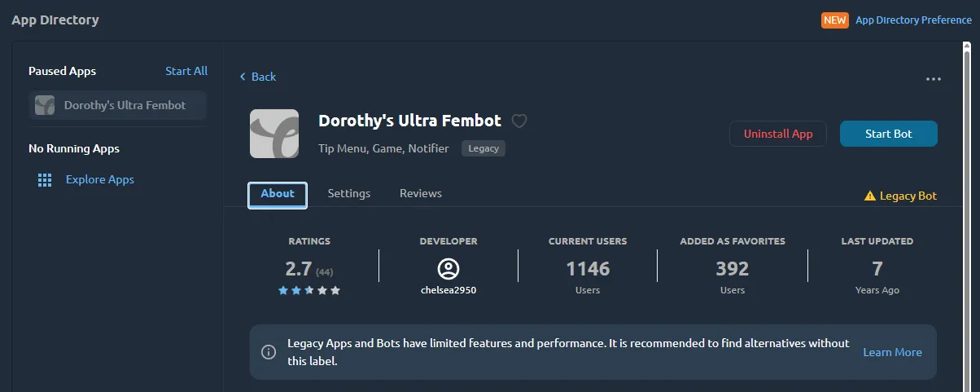Click the star rating row
This screenshot has height=392, width=980.
point(309,290)
